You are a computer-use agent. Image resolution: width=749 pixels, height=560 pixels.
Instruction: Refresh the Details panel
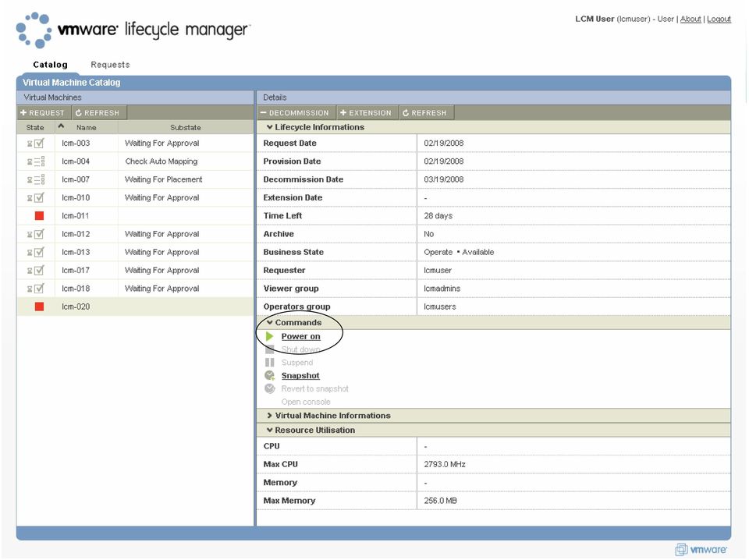pyautogui.click(x=424, y=112)
